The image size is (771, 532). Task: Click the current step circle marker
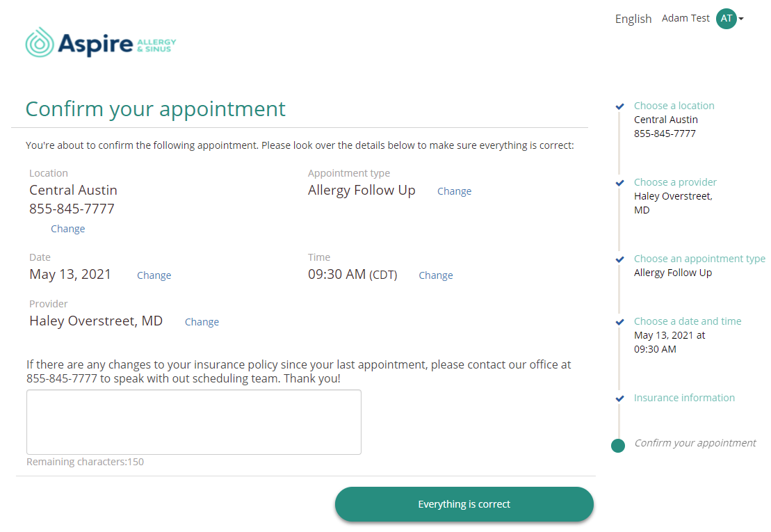pos(618,446)
